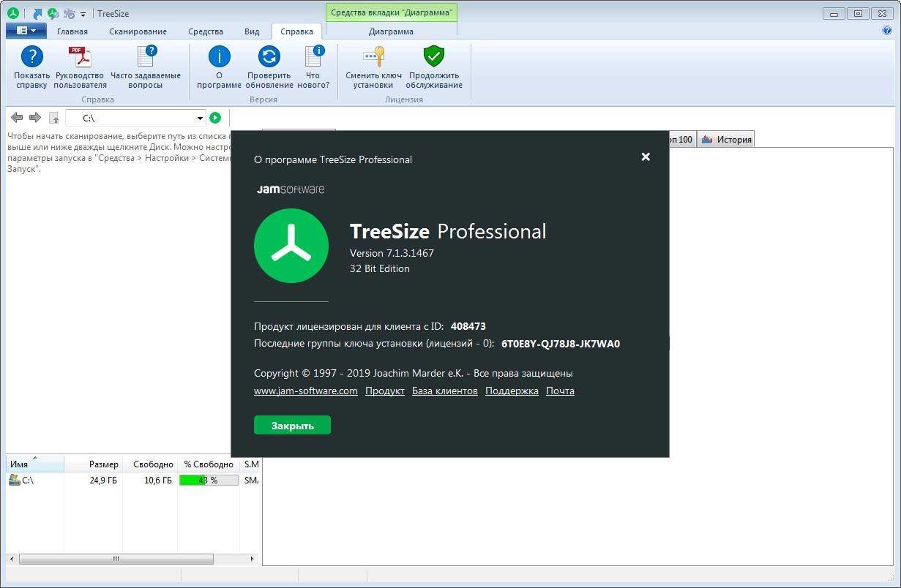The height and width of the screenshot is (588, 901).
Task: Expand the C:\ path dropdown
Action: pos(200,118)
